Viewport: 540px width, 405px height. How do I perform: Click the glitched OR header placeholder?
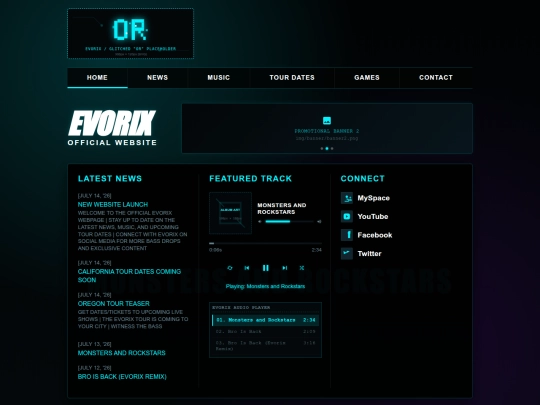click(131, 33)
